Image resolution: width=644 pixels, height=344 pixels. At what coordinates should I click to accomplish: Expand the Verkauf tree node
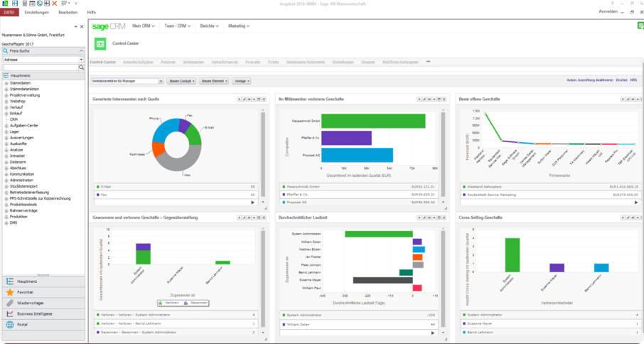click(x=6, y=107)
